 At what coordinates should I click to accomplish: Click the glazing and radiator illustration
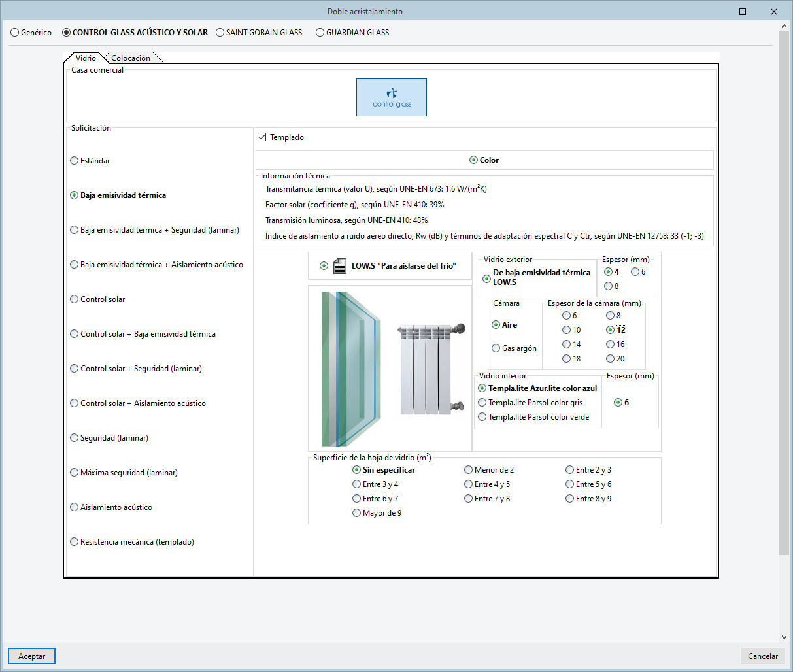[390, 368]
